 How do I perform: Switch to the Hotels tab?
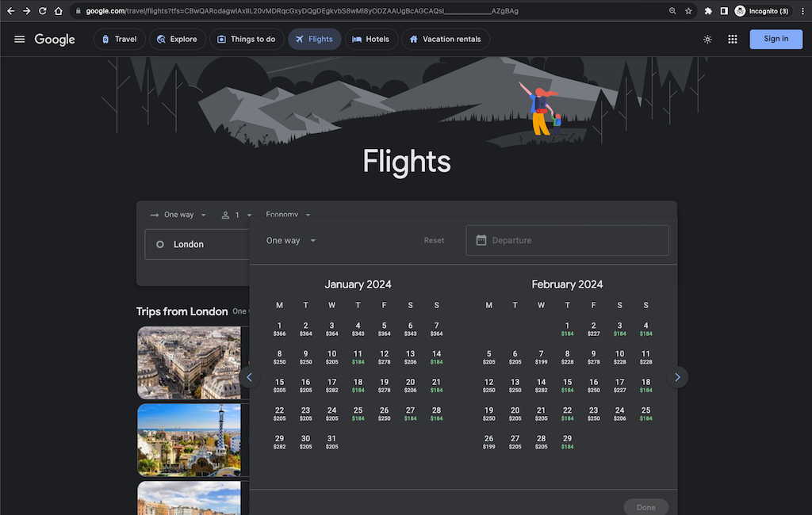371,39
